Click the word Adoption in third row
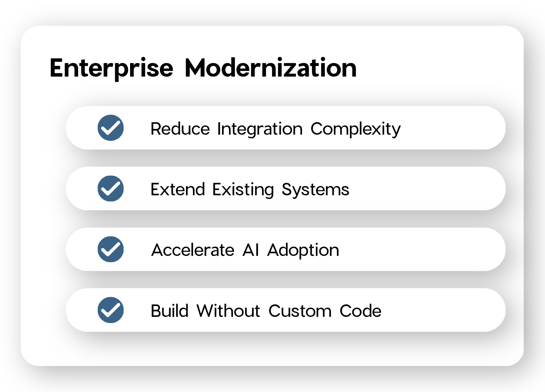This screenshot has width=545, height=392. [303, 250]
